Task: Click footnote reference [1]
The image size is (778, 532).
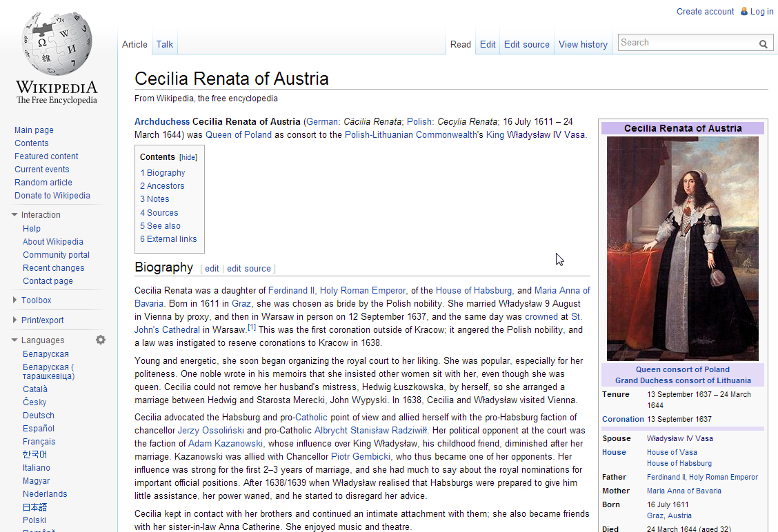Action: pos(252,327)
